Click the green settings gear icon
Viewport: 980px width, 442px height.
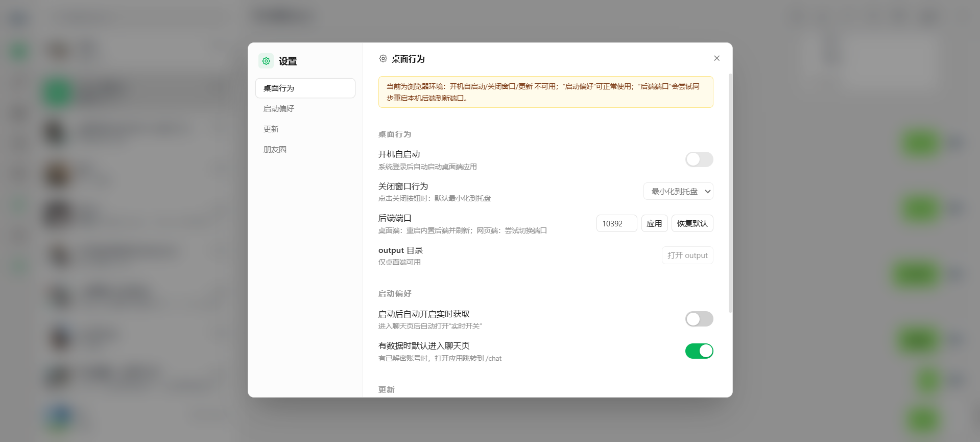(266, 61)
